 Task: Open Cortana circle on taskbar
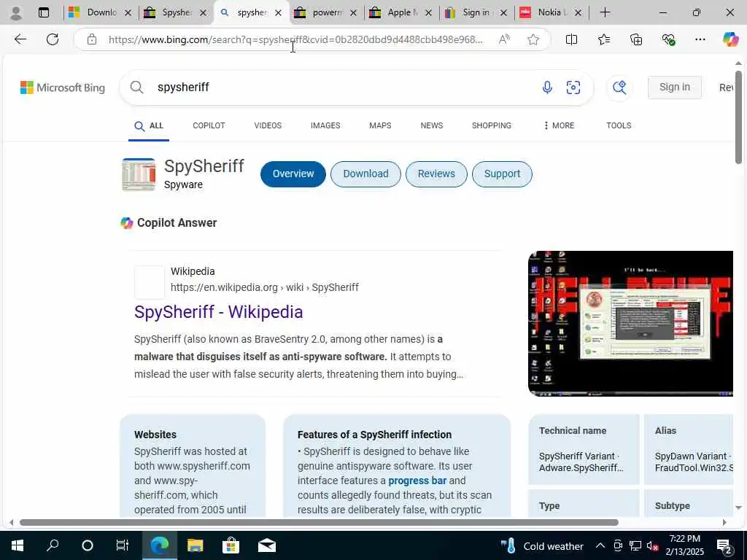click(x=88, y=545)
